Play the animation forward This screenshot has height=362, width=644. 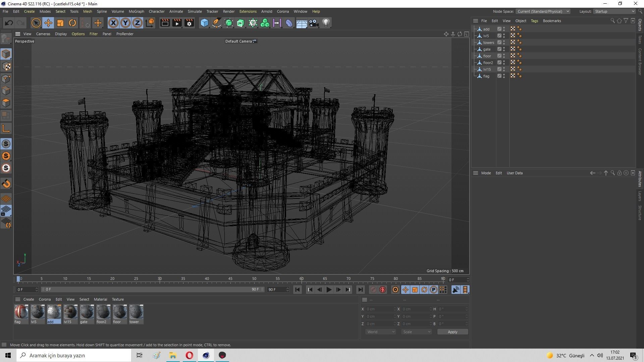point(329,290)
